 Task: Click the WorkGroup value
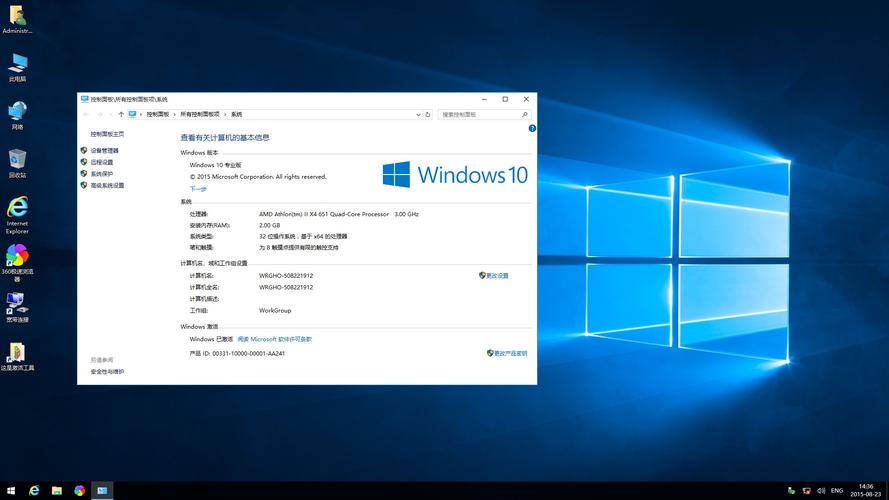(x=275, y=311)
